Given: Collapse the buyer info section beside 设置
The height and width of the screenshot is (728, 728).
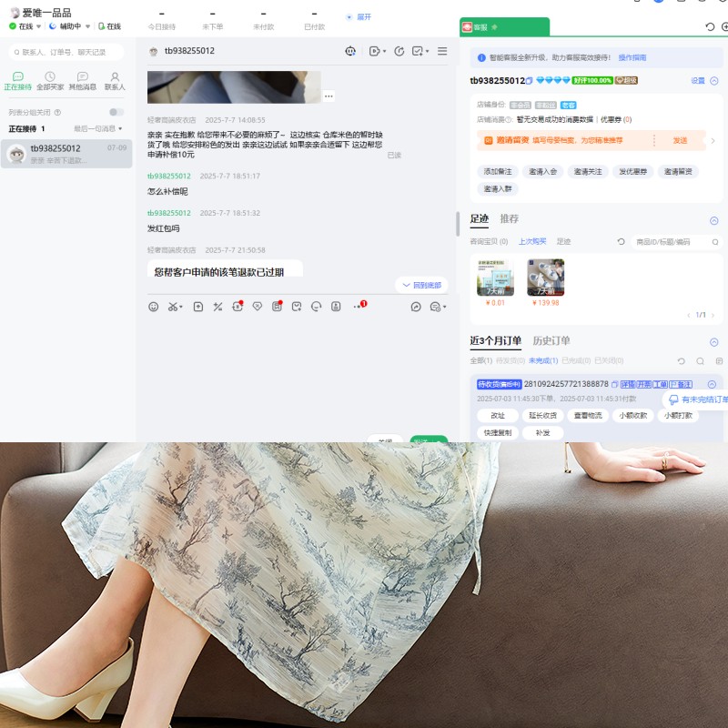Looking at the screenshot, I should click(714, 81).
